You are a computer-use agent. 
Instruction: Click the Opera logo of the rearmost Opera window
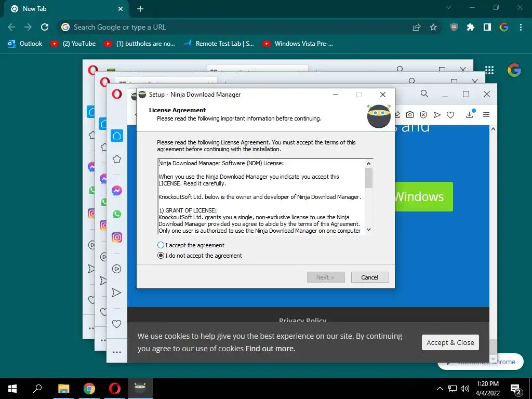coord(93,70)
